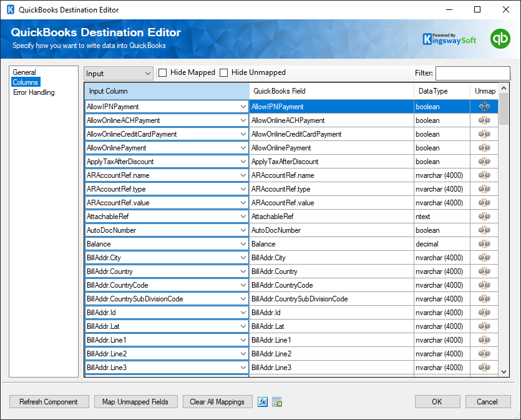Click Clear All Mappings button

click(x=217, y=402)
